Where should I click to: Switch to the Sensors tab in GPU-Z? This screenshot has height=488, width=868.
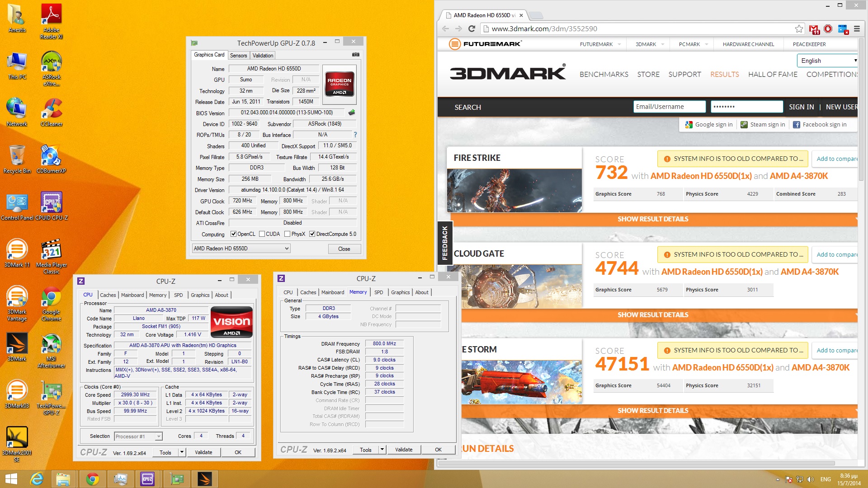pos(238,56)
